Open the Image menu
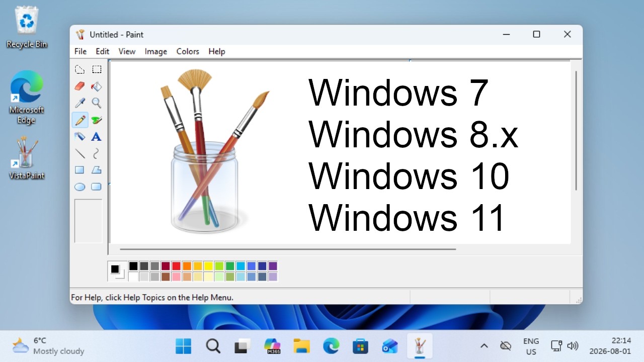Screen dimensions: 644x362 [156, 51]
